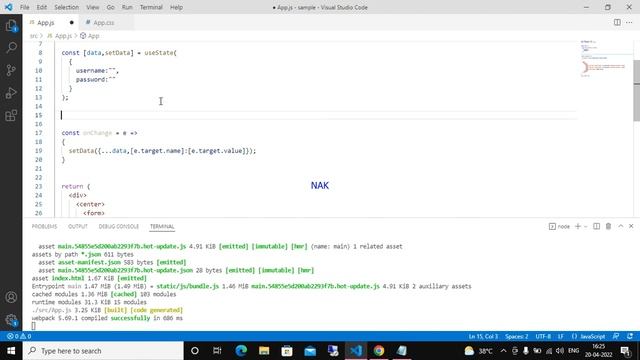Open Microsoft Store from taskbar
This screenshot has width=640, height=360.
pyautogui.click(x=287, y=351)
